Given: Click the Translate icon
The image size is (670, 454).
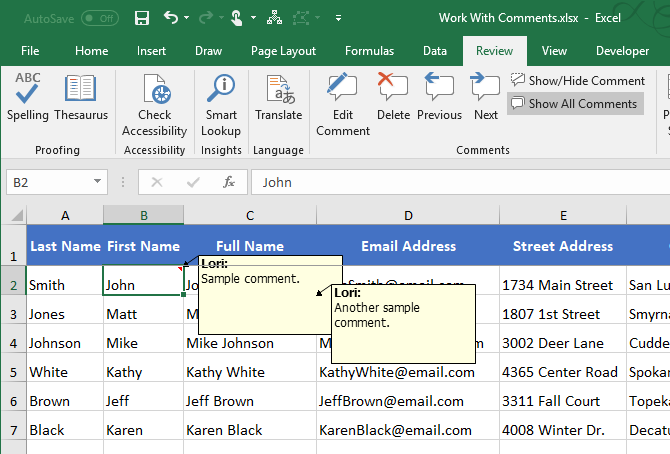Looking at the screenshot, I should (x=278, y=98).
